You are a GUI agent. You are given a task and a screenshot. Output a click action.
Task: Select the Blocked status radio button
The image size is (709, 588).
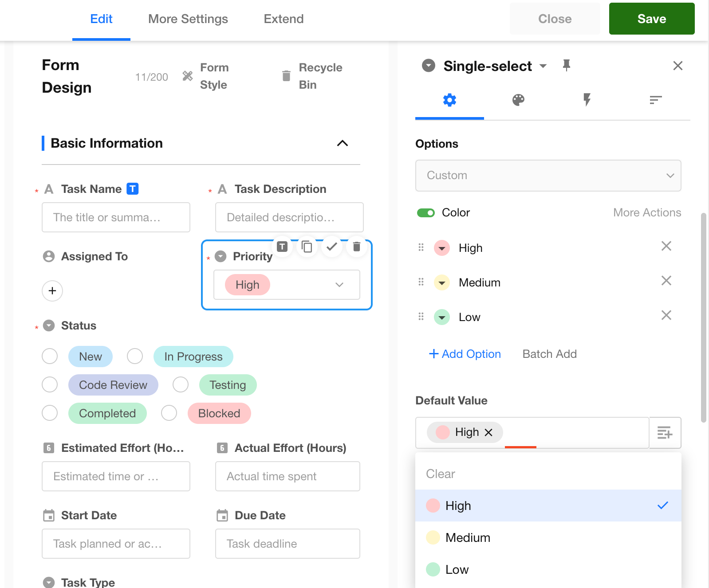pos(169,413)
